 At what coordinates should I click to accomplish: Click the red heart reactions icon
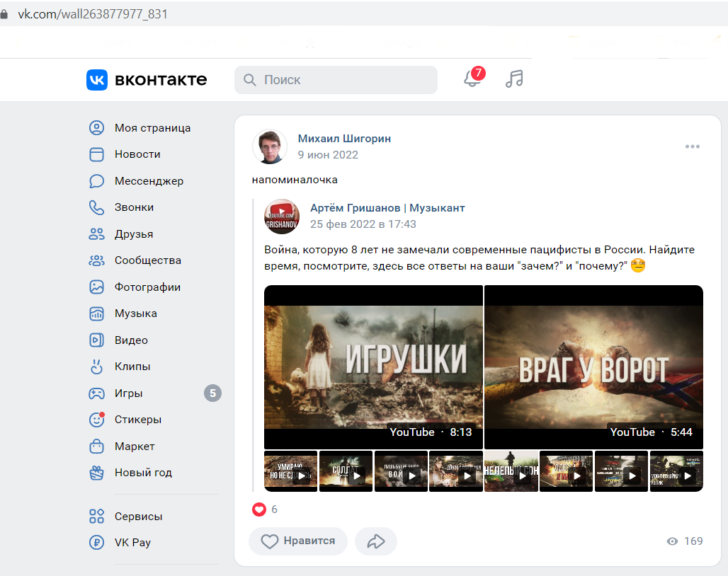[259, 509]
